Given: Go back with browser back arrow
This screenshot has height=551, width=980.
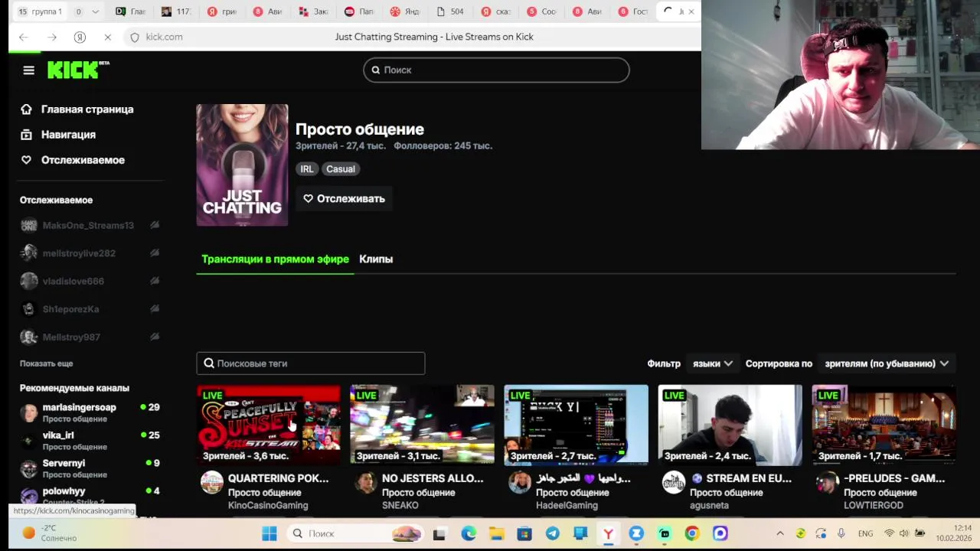Looking at the screenshot, I should click(24, 37).
